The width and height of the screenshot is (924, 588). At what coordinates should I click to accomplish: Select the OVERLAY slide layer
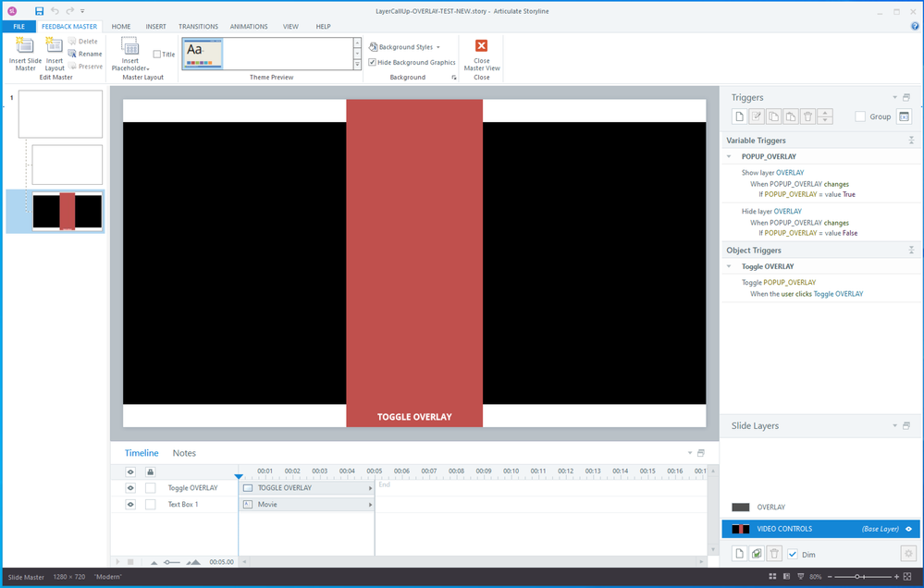pyautogui.click(x=771, y=507)
